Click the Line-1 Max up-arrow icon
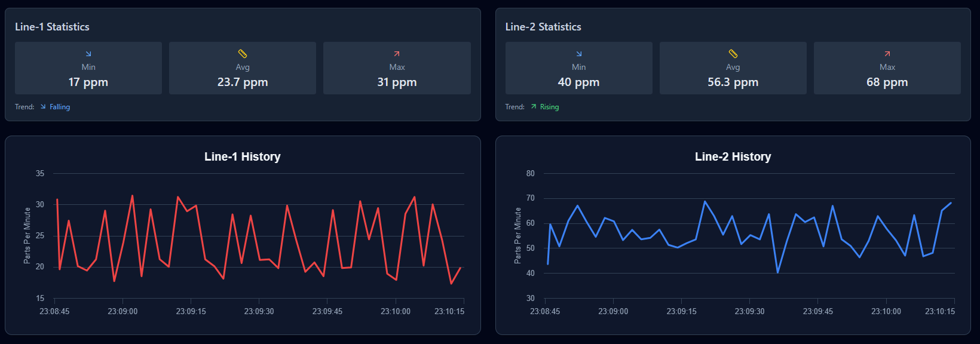This screenshot has width=980, height=344. 397,54
